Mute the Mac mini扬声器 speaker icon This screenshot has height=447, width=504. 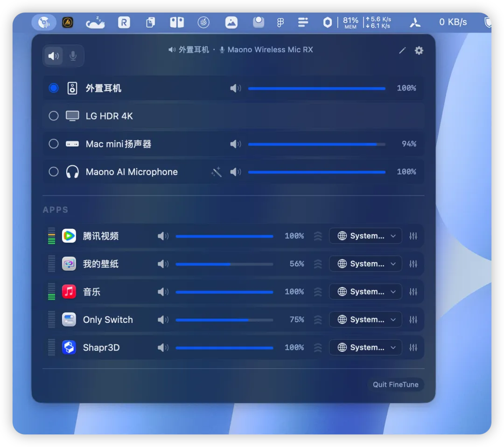pos(235,144)
